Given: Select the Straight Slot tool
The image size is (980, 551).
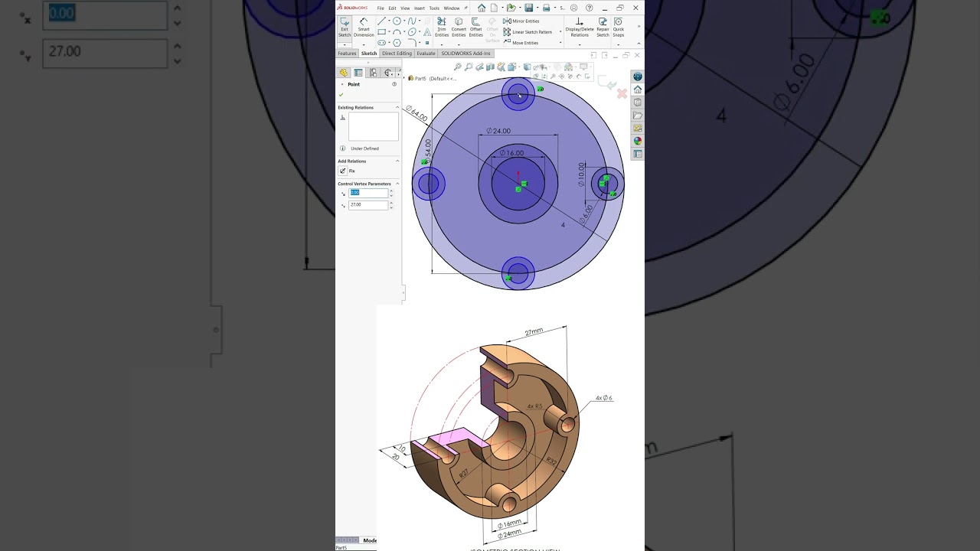Looking at the screenshot, I should (x=381, y=43).
